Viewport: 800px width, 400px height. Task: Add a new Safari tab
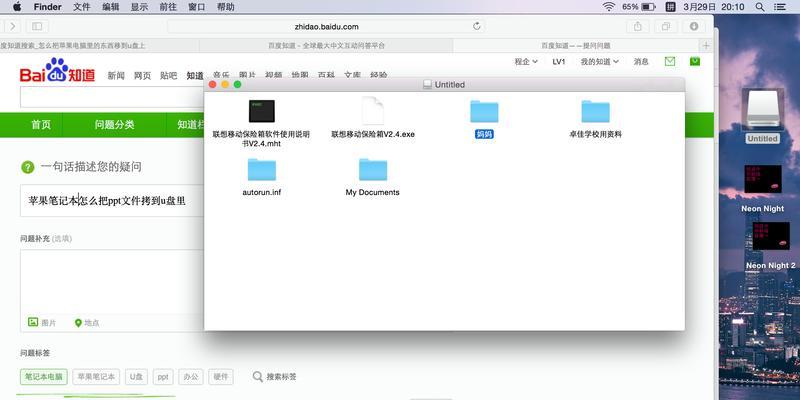click(x=706, y=45)
